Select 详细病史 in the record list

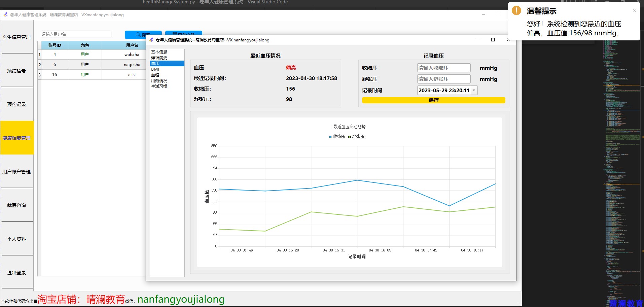[167, 58]
